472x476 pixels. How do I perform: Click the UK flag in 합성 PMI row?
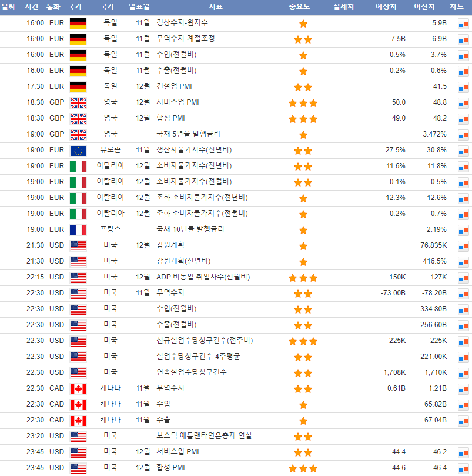tap(78, 118)
